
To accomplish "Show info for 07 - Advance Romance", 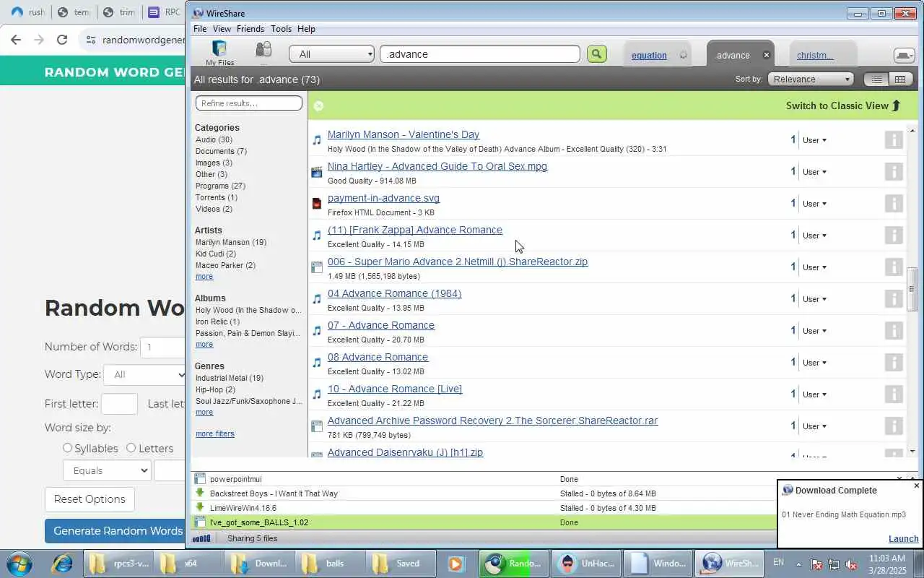I will [x=894, y=331].
